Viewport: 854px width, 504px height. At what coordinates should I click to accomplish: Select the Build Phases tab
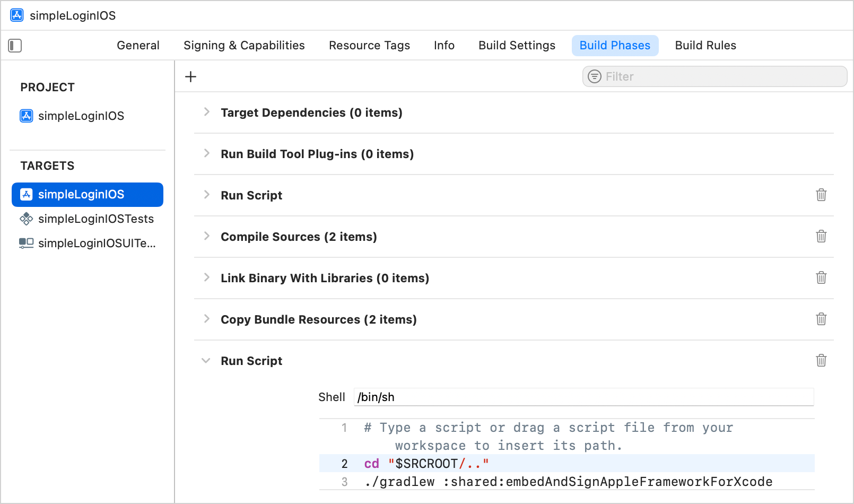coord(615,46)
